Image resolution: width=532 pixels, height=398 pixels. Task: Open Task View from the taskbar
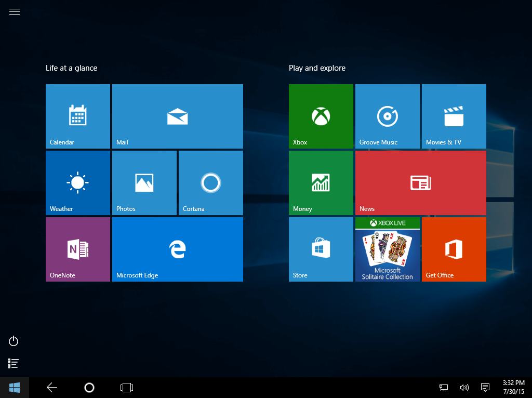click(127, 388)
